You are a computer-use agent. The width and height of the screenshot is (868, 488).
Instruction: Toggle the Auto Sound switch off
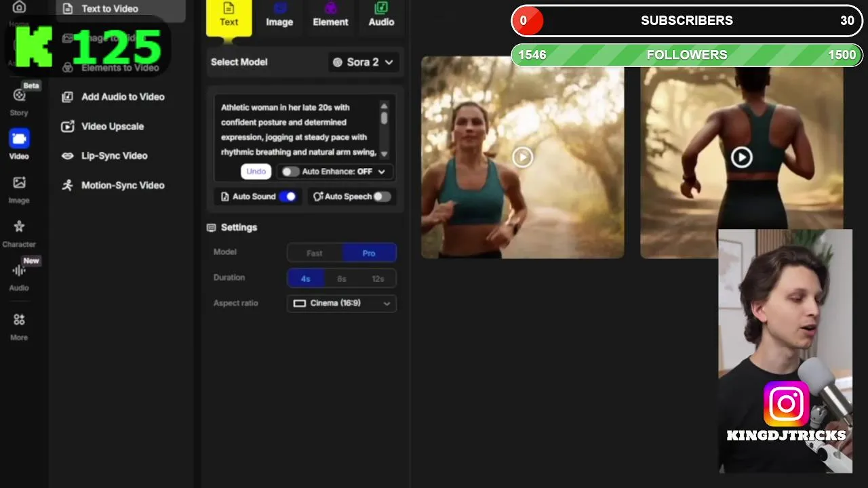click(x=288, y=197)
